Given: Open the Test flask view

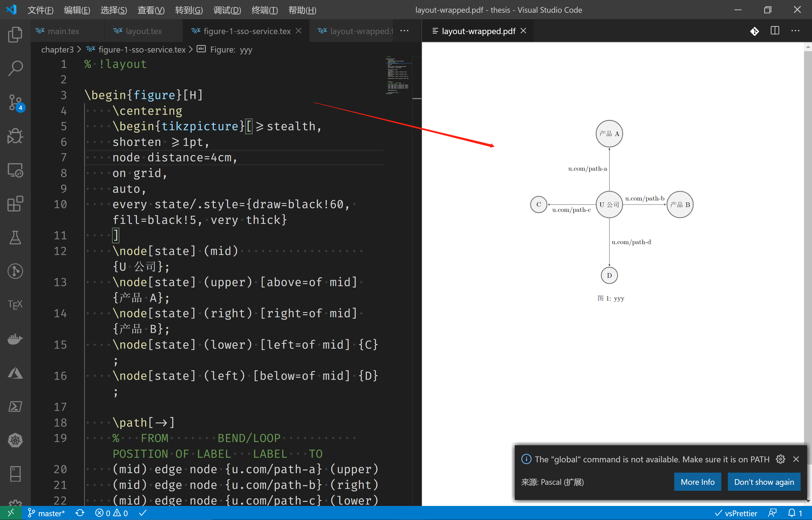Looking at the screenshot, I should [15, 237].
